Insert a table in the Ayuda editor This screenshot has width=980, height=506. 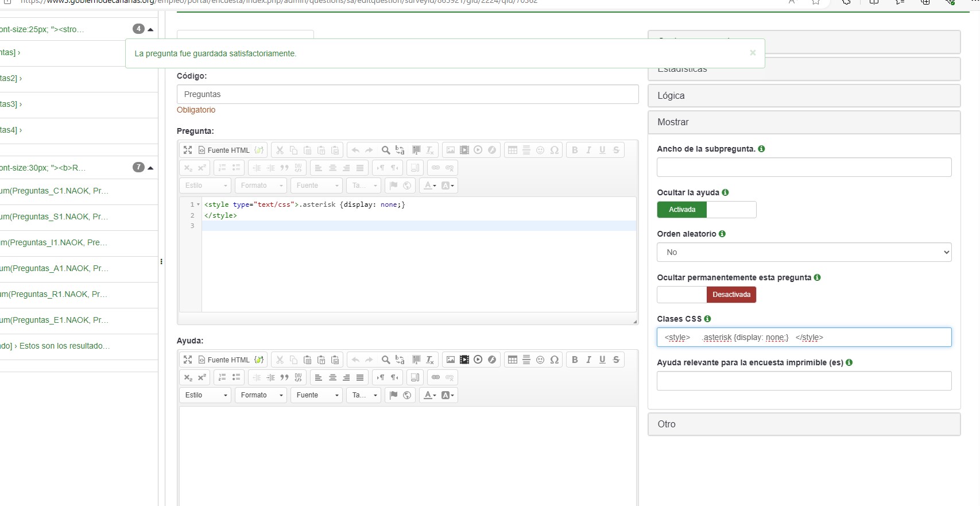pyautogui.click(x=513, y=360)
